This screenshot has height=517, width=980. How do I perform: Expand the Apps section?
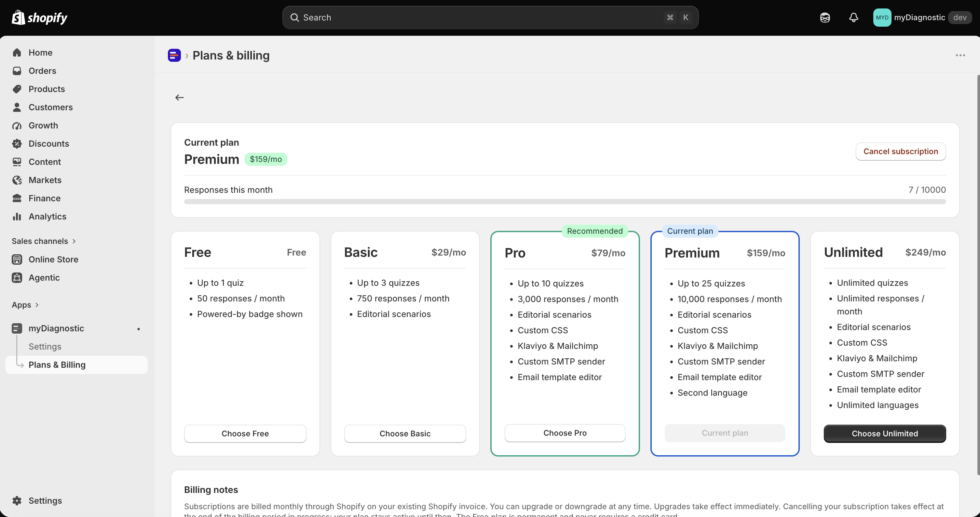tap(25, 305)
